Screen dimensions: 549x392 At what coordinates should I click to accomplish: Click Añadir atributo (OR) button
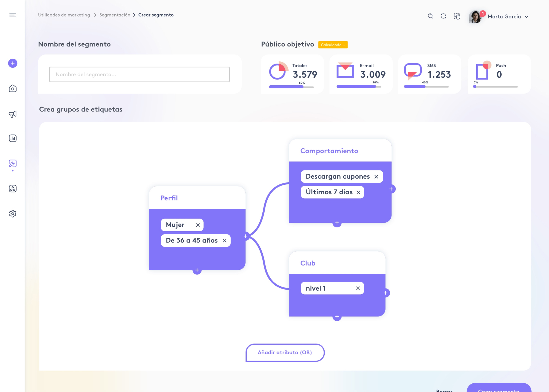coord(285,353)
